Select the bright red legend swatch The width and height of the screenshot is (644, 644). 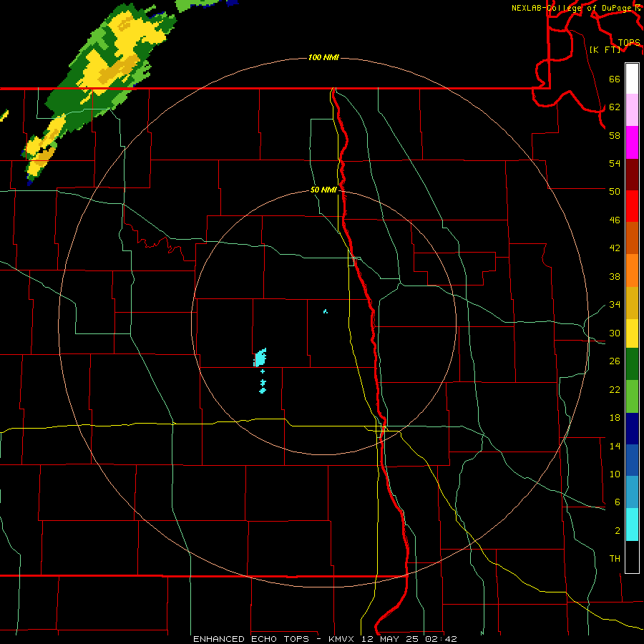point(632,206)
